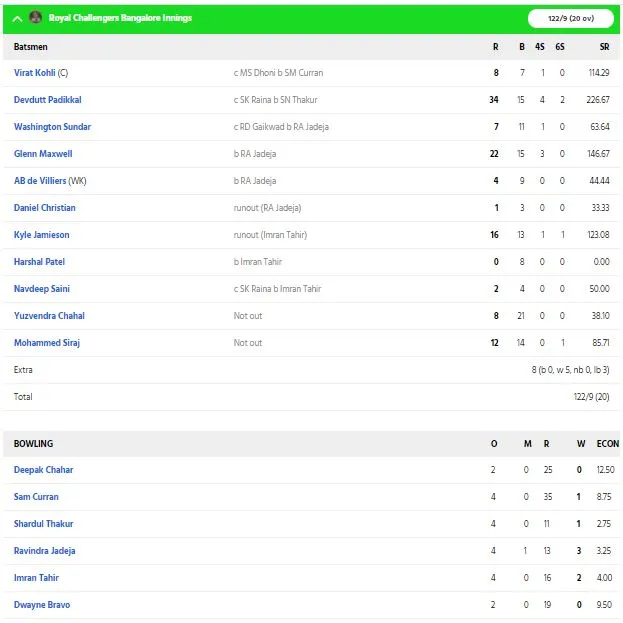
Task: Open Devdutt Padikkal player link
Action: point(47,100)
